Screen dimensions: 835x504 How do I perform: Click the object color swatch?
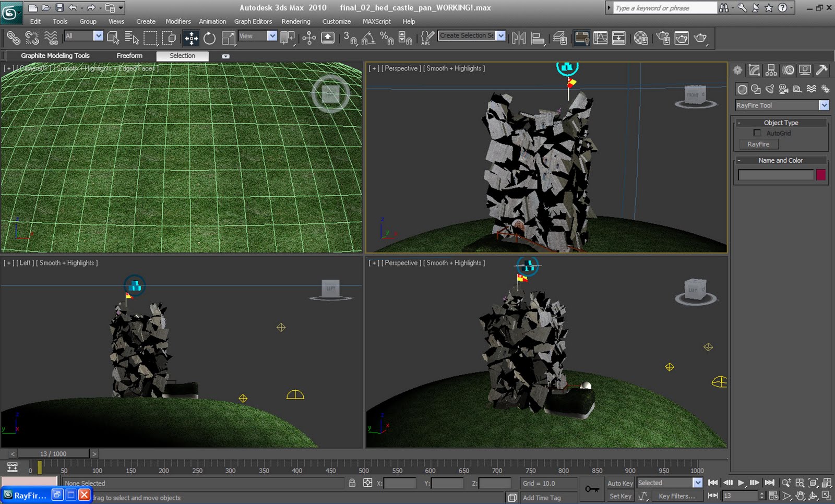[x=820, y=175]
